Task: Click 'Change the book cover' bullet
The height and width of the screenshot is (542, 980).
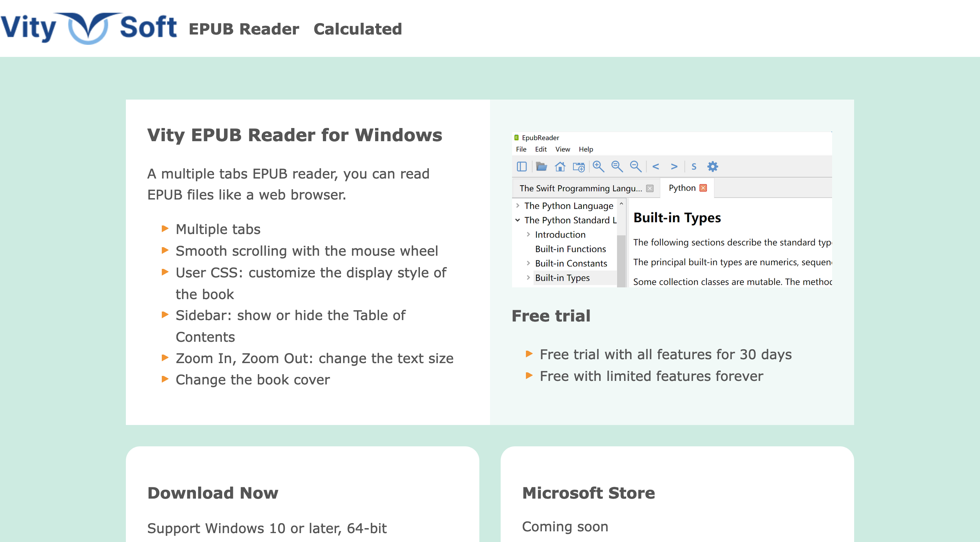Action: pos(252,379)
